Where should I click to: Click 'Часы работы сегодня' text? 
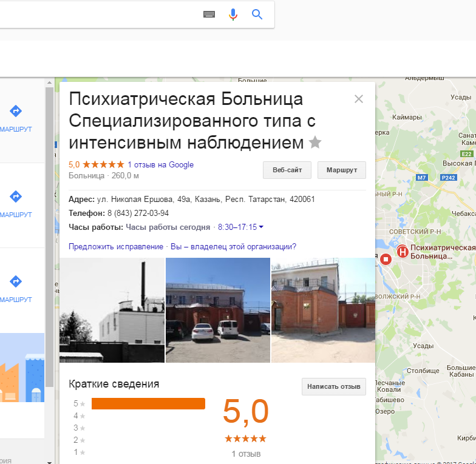pyautogui.click(x=168, y=227)
